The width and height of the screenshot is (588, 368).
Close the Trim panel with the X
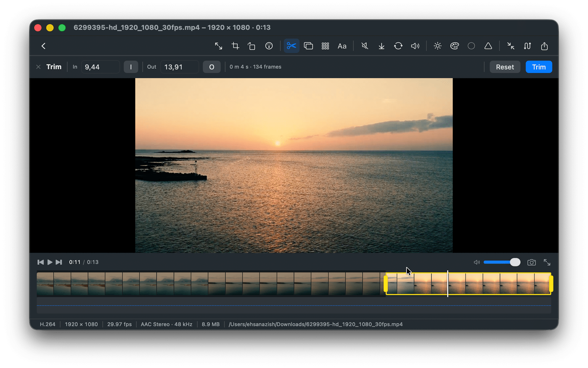pos(38,67)
